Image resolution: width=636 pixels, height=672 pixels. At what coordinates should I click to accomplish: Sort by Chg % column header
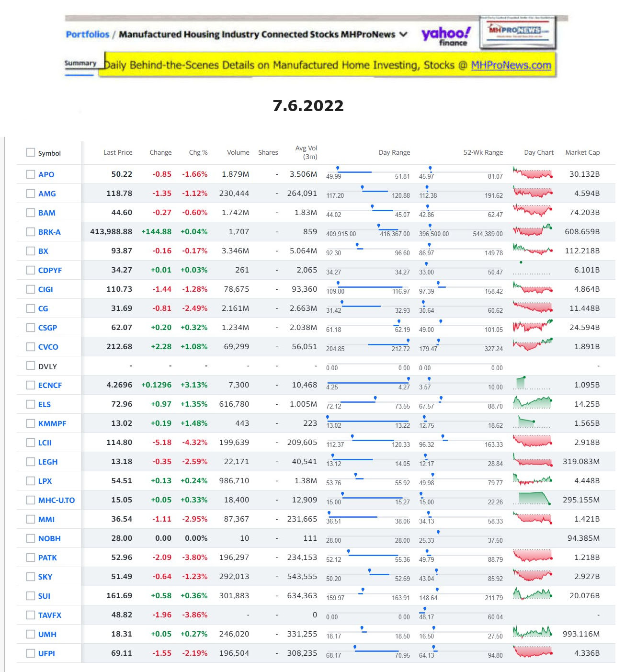pos(198,152)
